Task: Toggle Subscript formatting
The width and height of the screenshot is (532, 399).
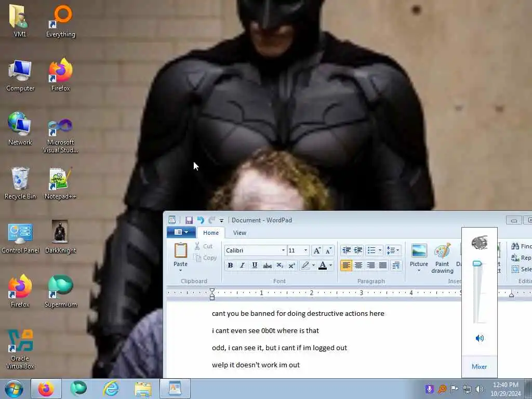Action: point(280,265)
